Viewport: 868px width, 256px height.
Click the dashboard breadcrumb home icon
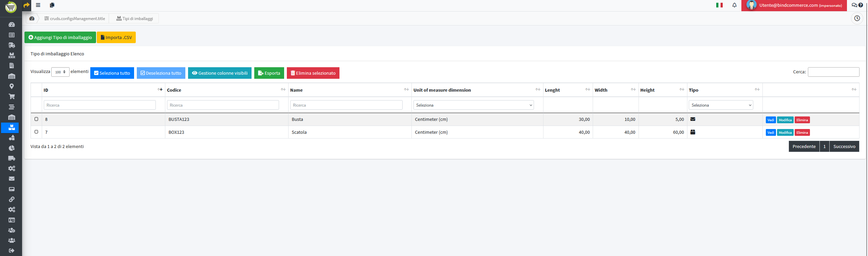(32, 19)
